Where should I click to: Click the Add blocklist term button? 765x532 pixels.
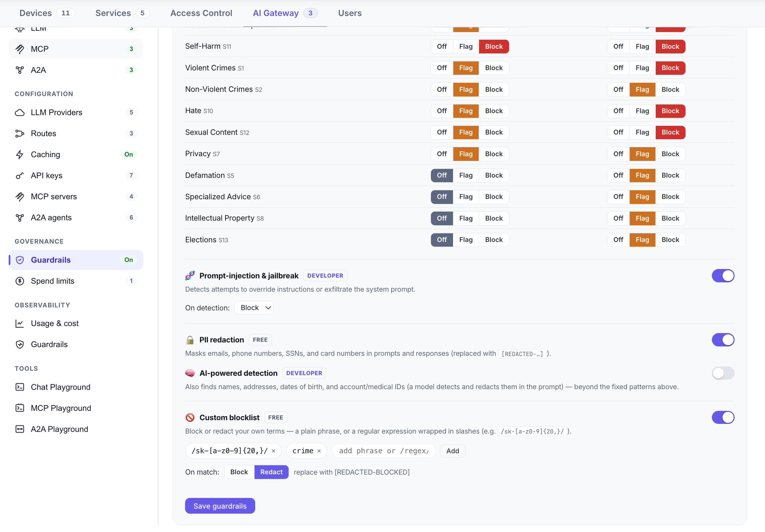(452, 451)
